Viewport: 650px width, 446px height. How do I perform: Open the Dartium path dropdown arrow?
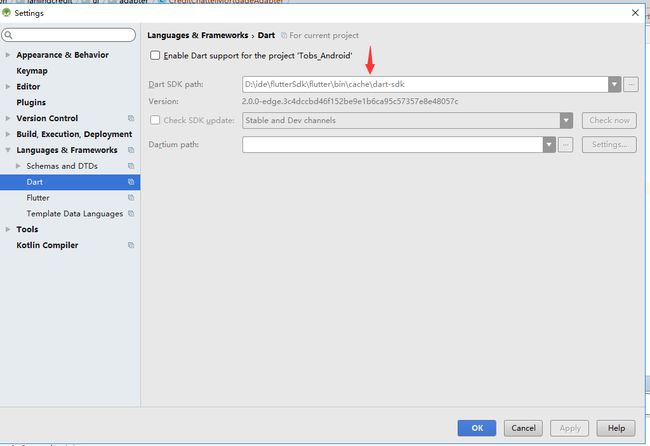(x=549, y=145)
